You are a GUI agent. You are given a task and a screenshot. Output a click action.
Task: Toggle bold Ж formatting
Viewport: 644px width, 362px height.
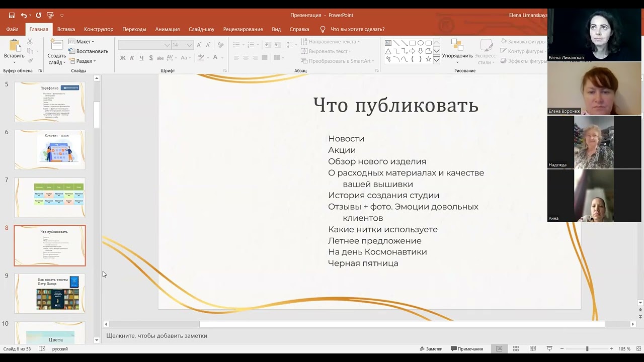(x=122, y=58)
